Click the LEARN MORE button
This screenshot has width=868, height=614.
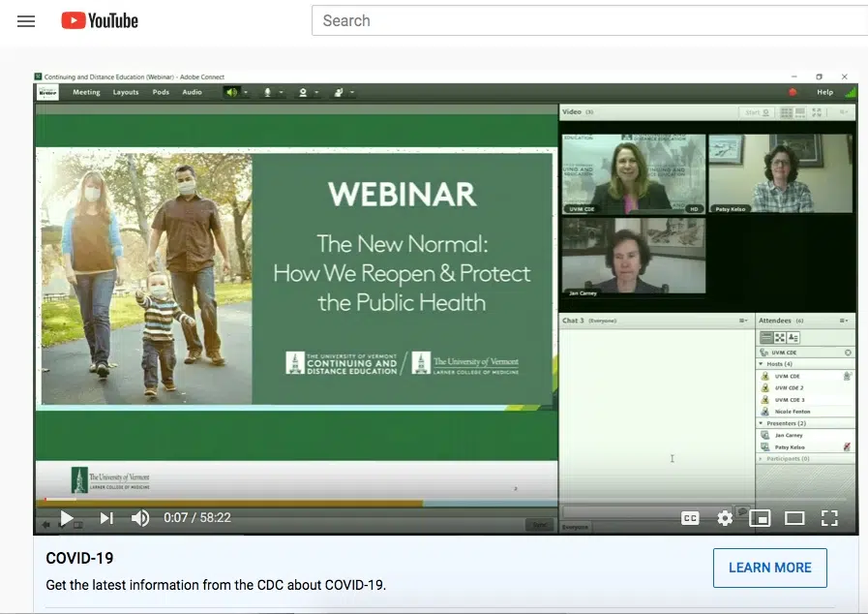pyautogui.click(x=770, y=568)
